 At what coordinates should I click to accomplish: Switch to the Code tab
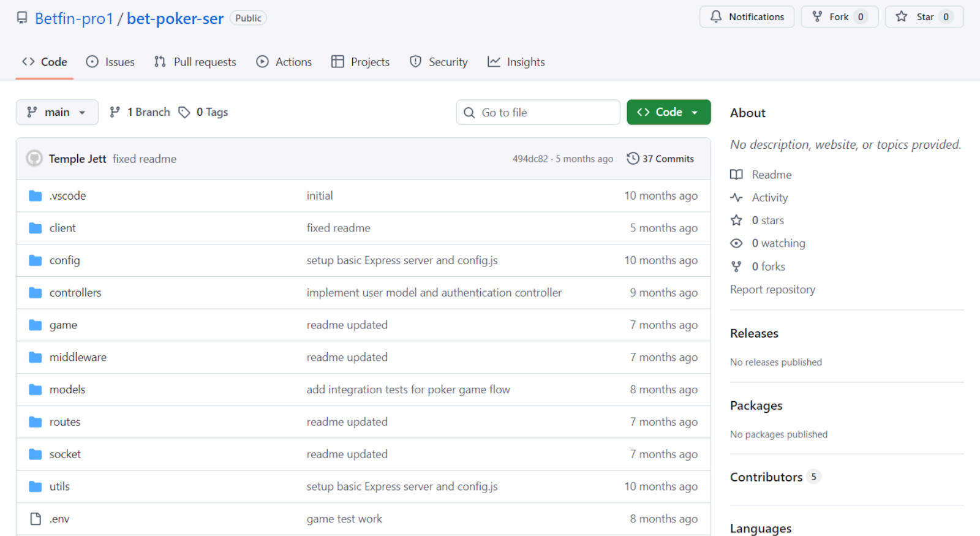45,62
